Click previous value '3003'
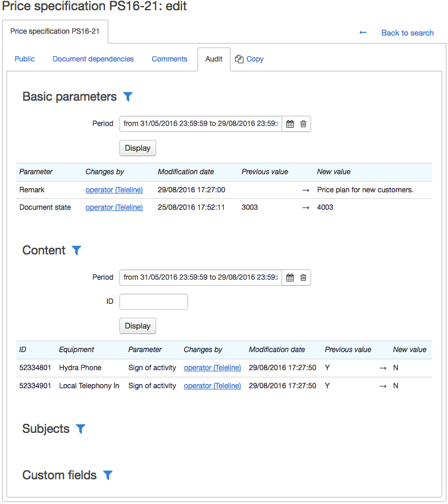 tap(250, 207)
